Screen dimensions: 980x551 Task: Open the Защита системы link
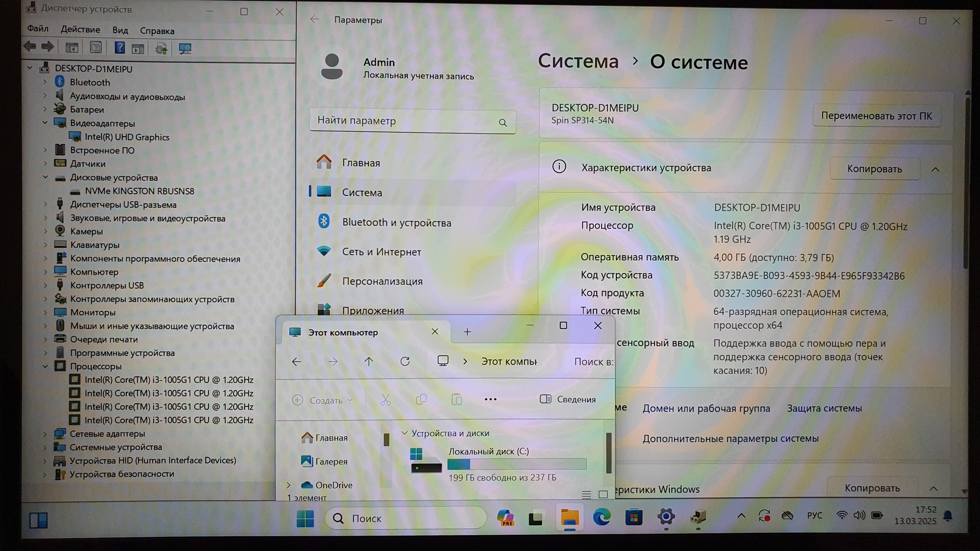click(824, 408)
